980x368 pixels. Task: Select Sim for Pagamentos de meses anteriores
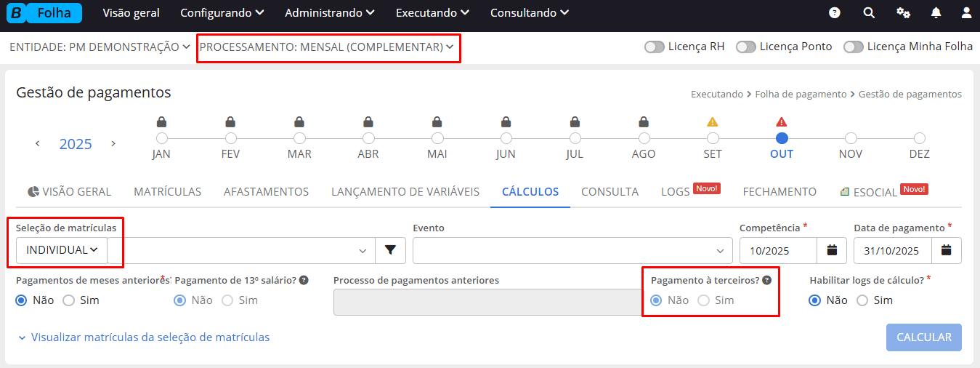tap(69, 300)
